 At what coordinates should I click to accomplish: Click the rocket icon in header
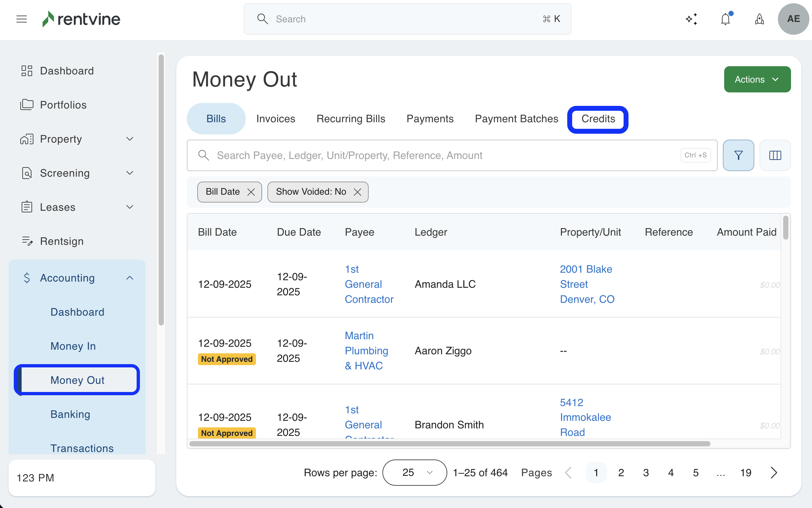pos(759,19)
